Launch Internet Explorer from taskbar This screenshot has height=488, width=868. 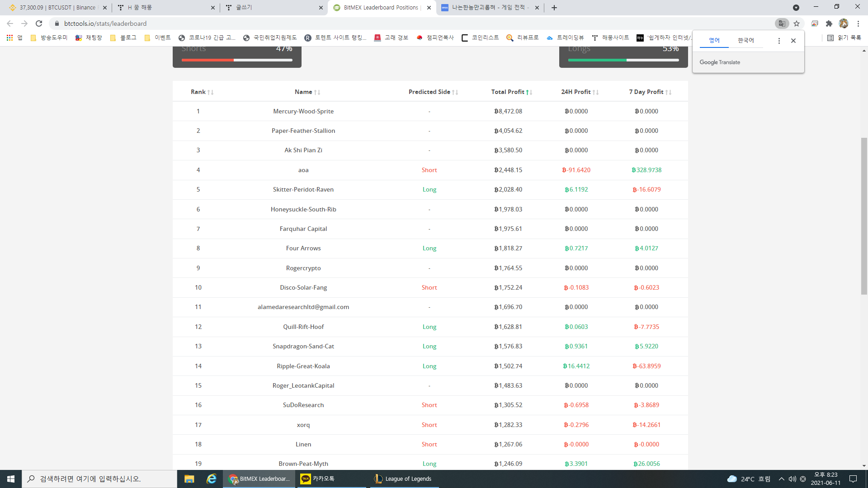pyautogui.click(x=211, y=479)
